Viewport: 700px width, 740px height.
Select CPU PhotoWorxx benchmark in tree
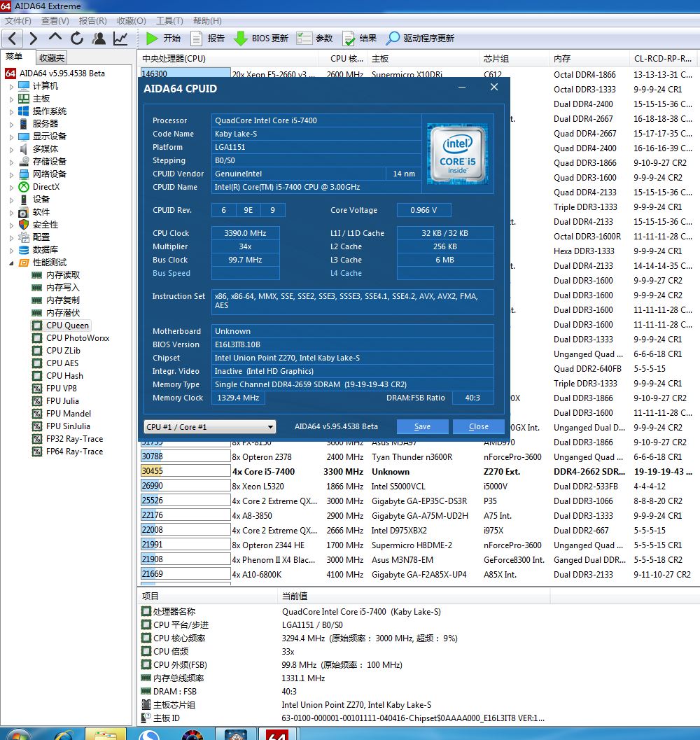point(78,338)
